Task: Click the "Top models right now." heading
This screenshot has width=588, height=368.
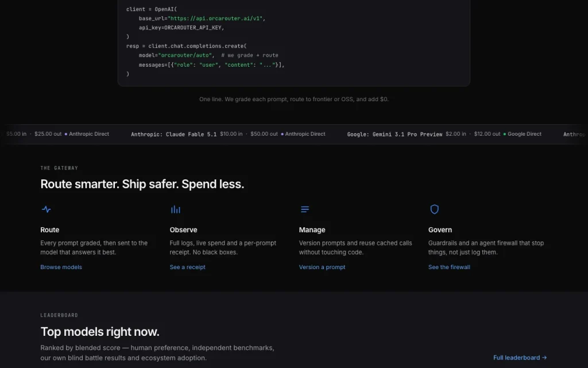Action: click(x=100, y=332)
